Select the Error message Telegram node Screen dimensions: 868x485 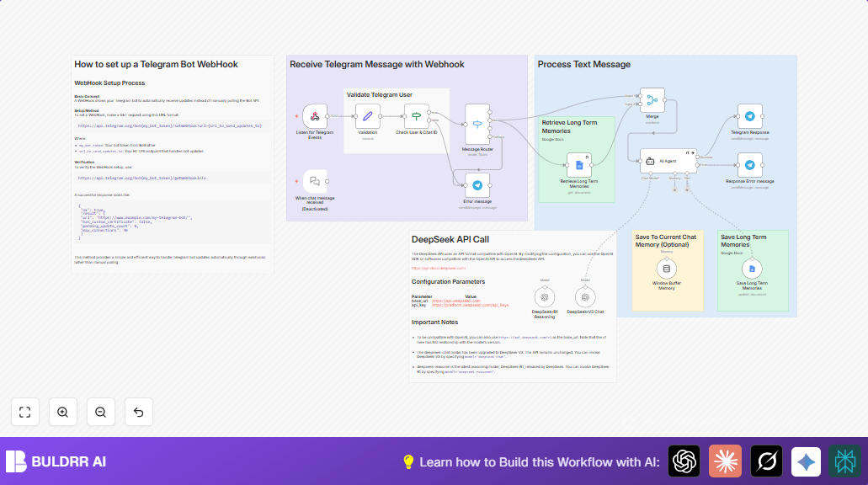tap(477, 185)
